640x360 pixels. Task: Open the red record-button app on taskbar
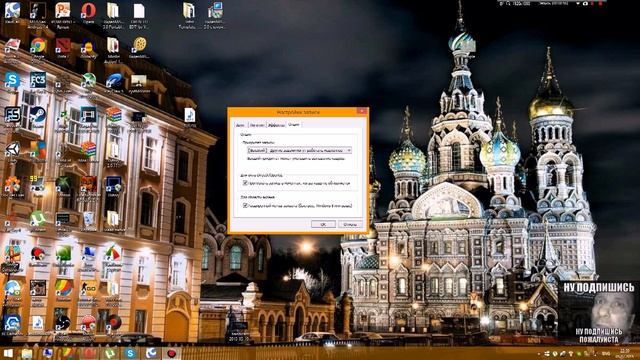171,353
